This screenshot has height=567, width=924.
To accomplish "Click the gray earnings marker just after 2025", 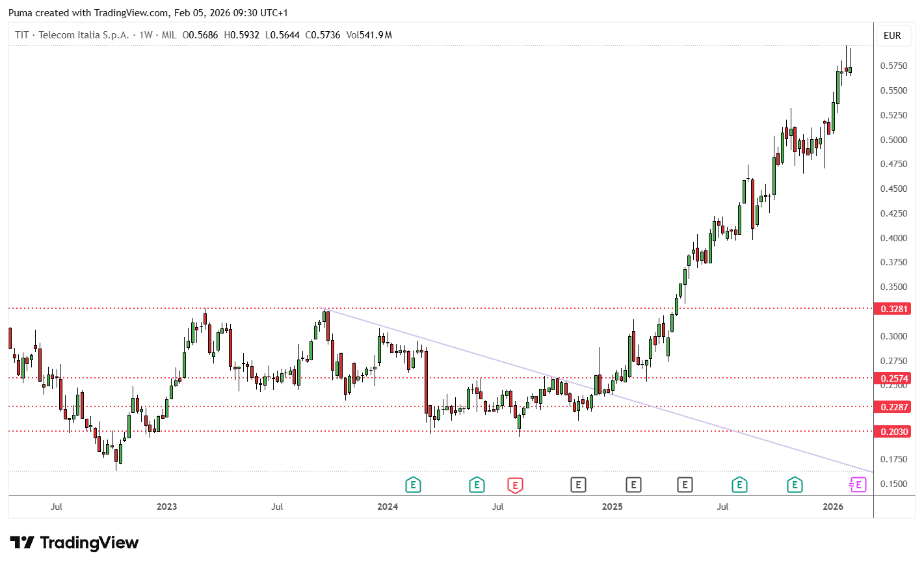I will [x=633, y=484].
